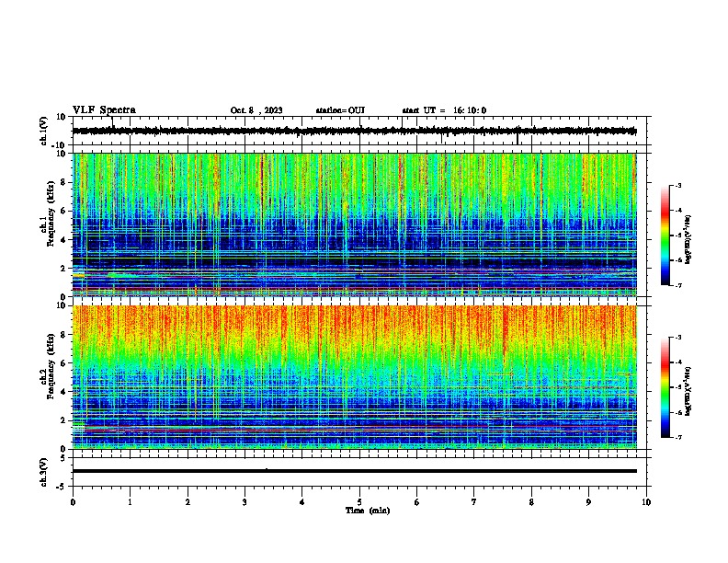Click the ch.2 spectrogram color bar
This screenshot has height=563, width=728.
(x=665, y=387)
